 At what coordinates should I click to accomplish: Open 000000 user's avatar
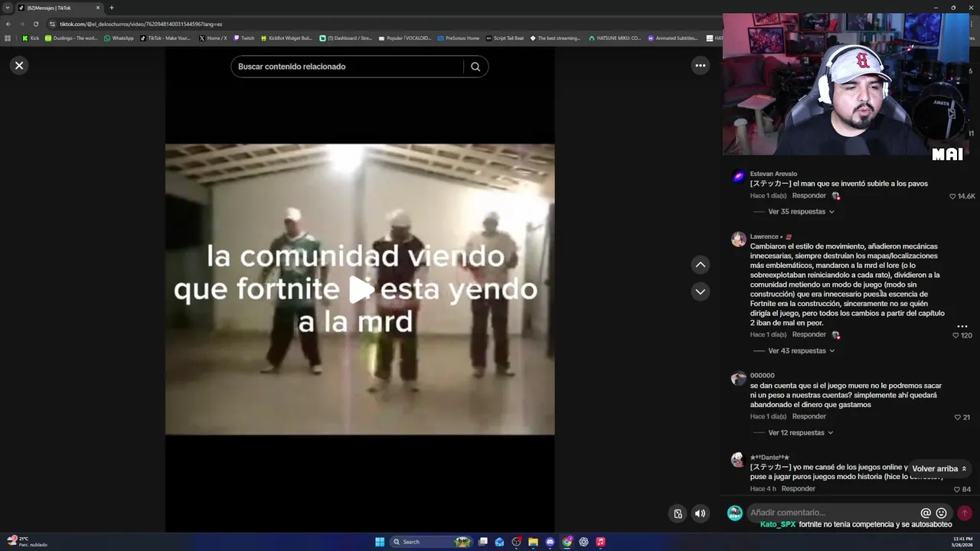tap(738, 378)
